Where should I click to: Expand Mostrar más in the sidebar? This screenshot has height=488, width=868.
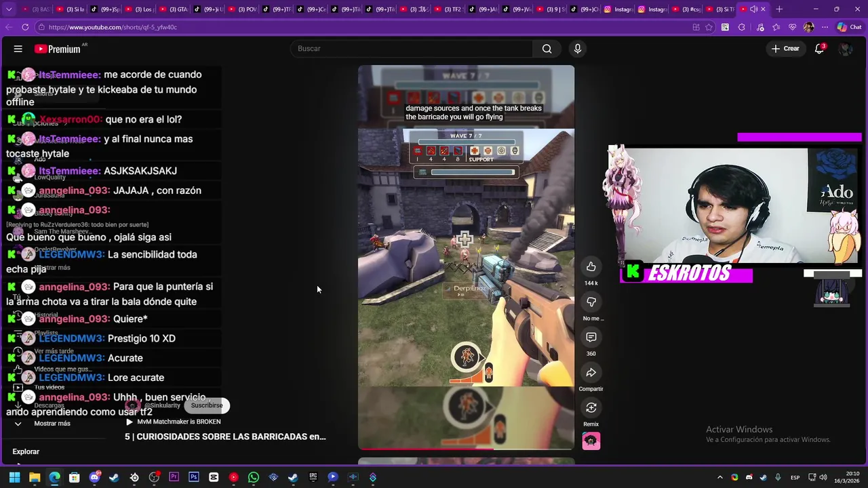coord(52,424)
